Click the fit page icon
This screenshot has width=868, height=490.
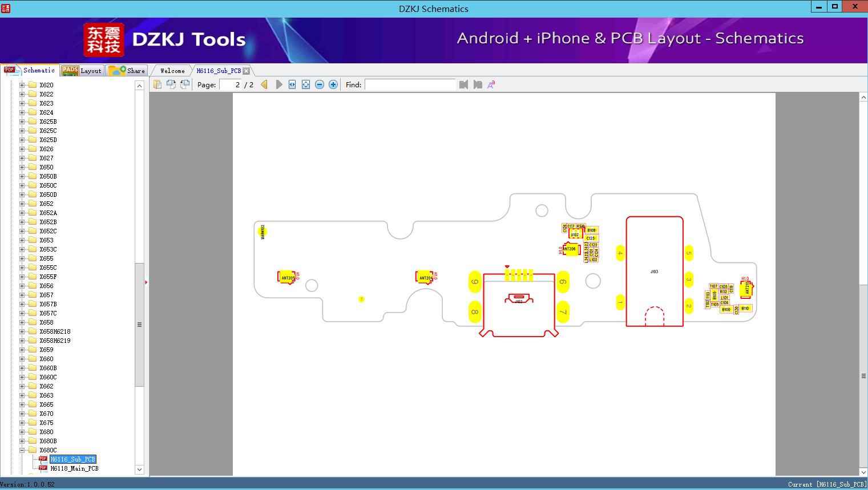point(306,84)
